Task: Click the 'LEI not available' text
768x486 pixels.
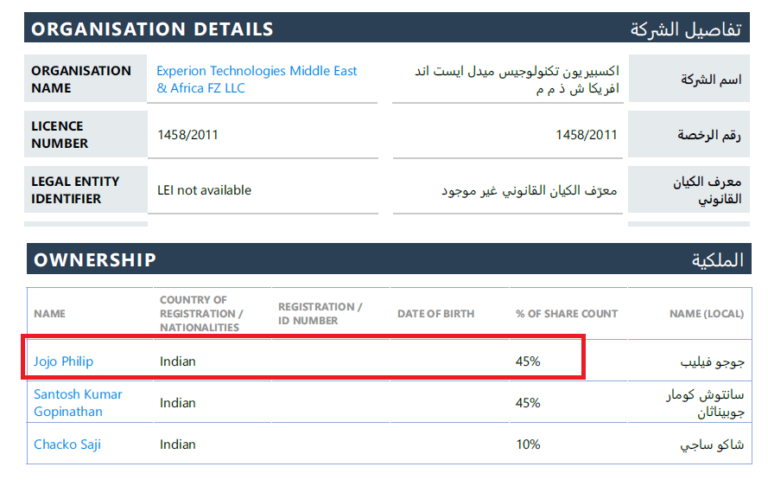Action: coord(204,190)
